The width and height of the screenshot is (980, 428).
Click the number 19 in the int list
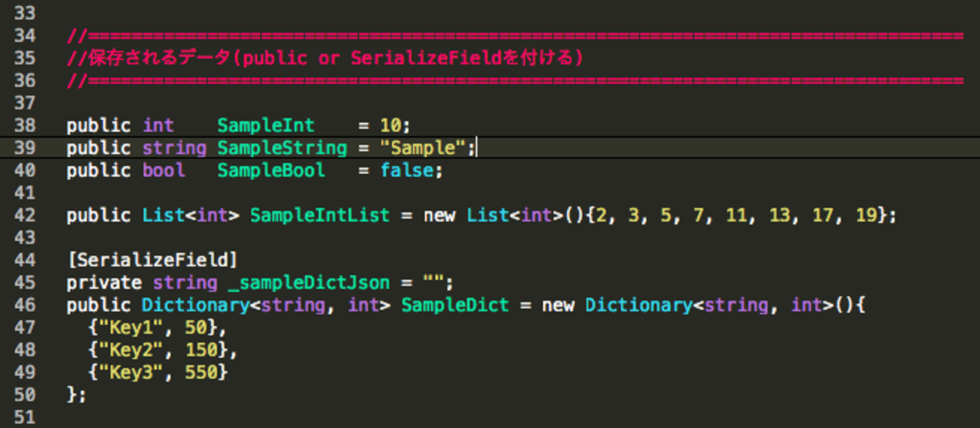[867, 216]
